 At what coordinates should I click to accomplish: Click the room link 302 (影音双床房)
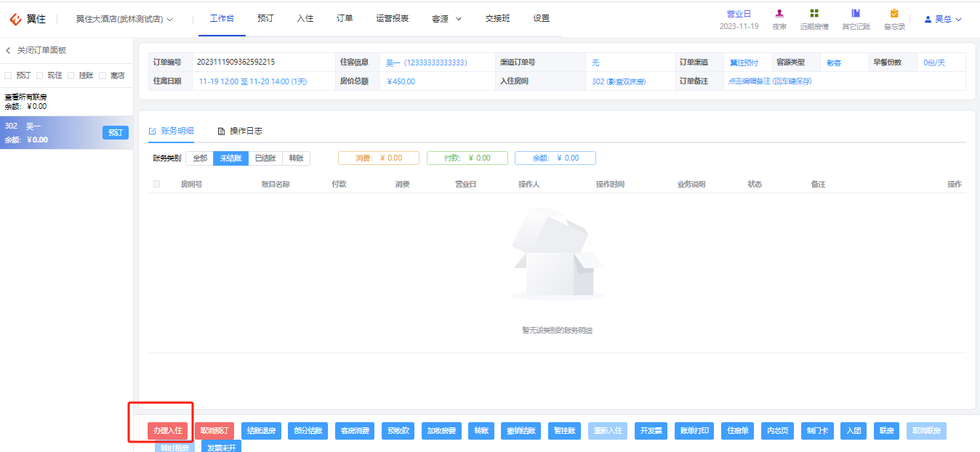coord(619,81)
